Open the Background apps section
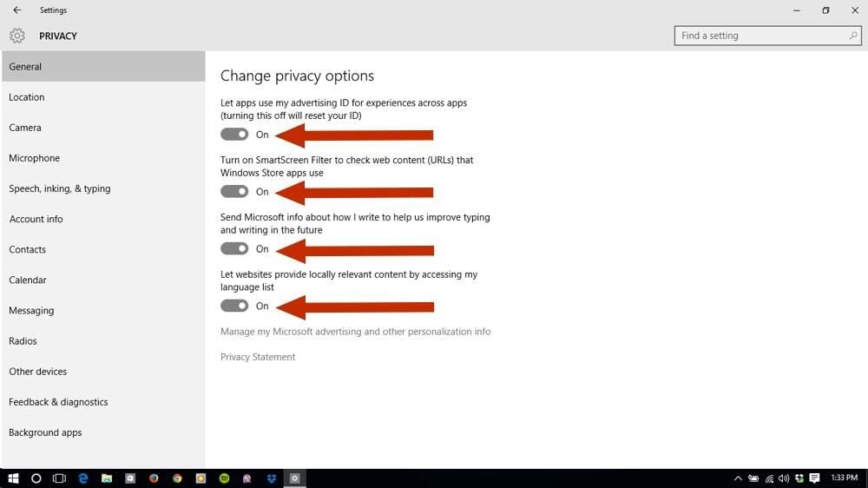This screenshot has width=868, height=488. 103,432
